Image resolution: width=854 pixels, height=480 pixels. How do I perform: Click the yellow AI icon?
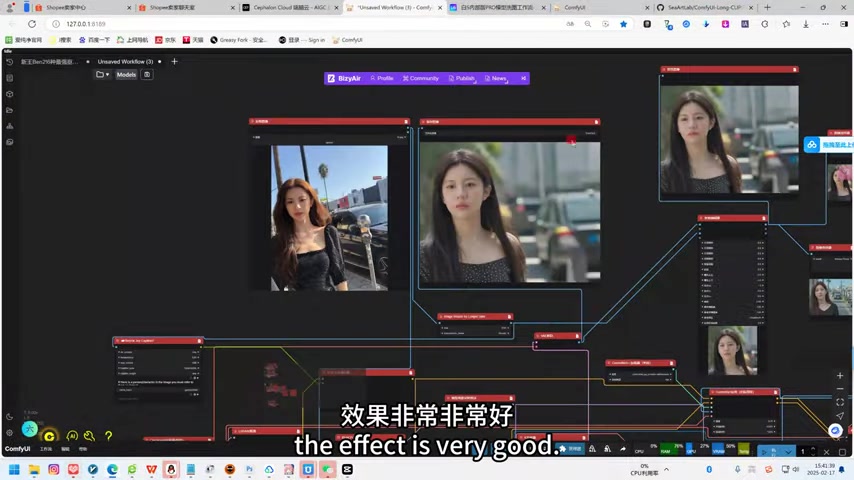click(x=72, y=435)
